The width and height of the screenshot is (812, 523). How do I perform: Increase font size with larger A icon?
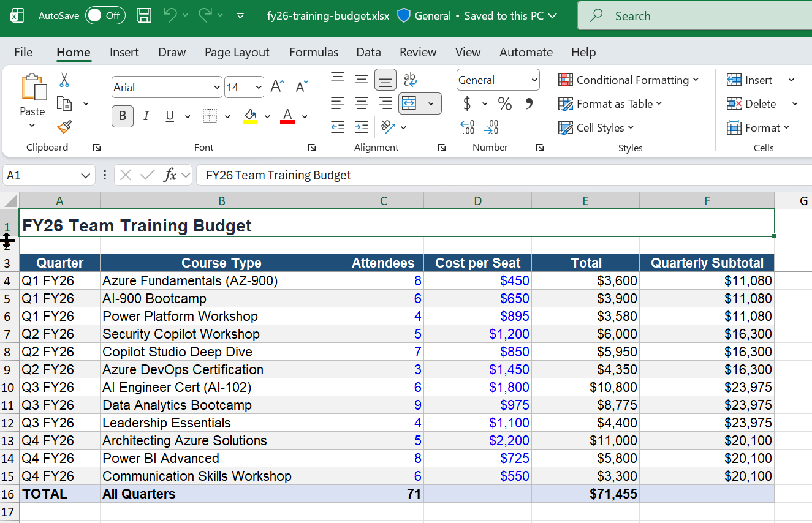click(x=277, y=87)
